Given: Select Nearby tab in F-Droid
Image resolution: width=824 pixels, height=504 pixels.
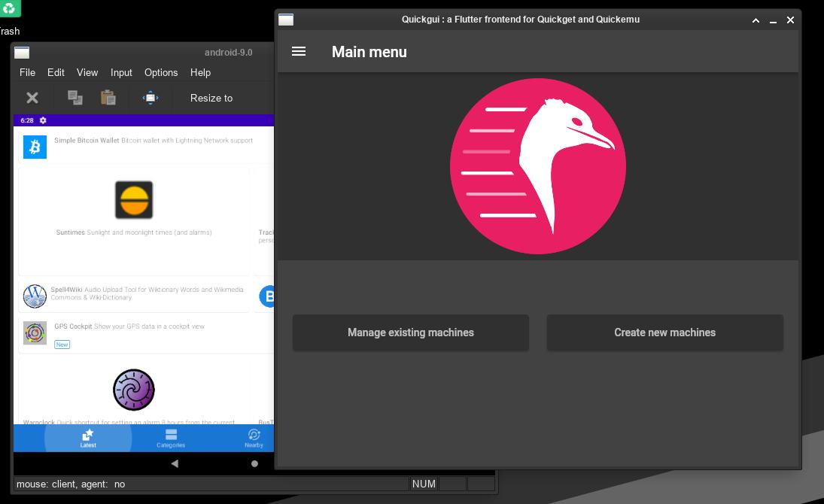Looking at the screenshot, I should [254, 439].
